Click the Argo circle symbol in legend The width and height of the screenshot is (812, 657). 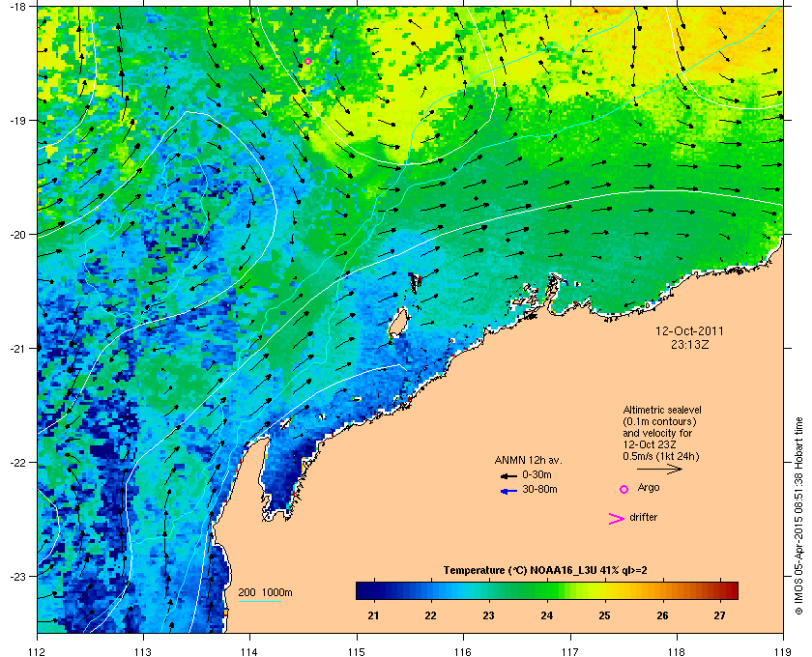click(624, 489)
